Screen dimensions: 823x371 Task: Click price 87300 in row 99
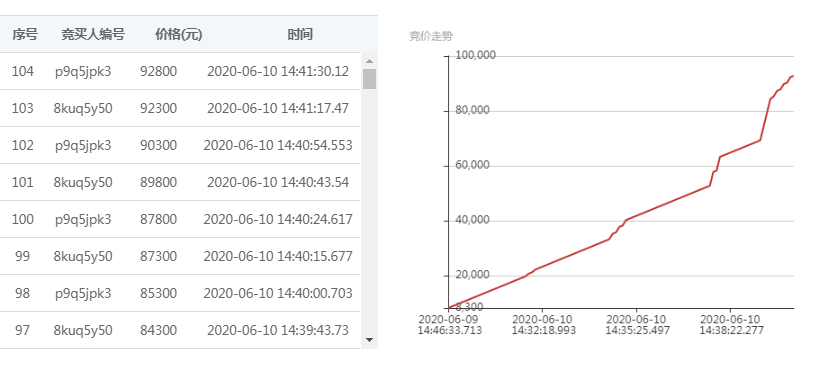coord(159,257)
